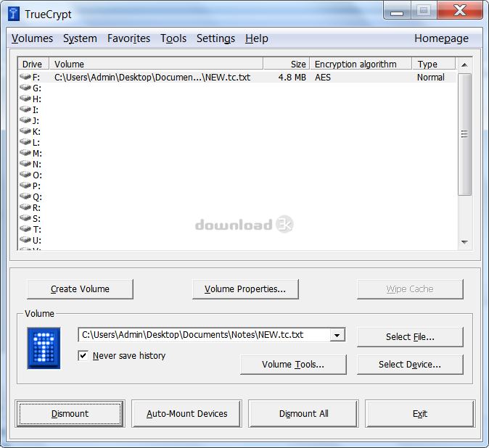
Task: Select the G: drive slot icon
Action: [25, 88]
